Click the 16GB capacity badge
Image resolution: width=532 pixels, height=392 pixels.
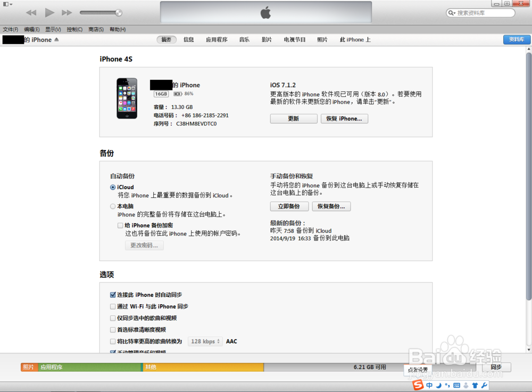pyautogui.click(x=161, y=94)
